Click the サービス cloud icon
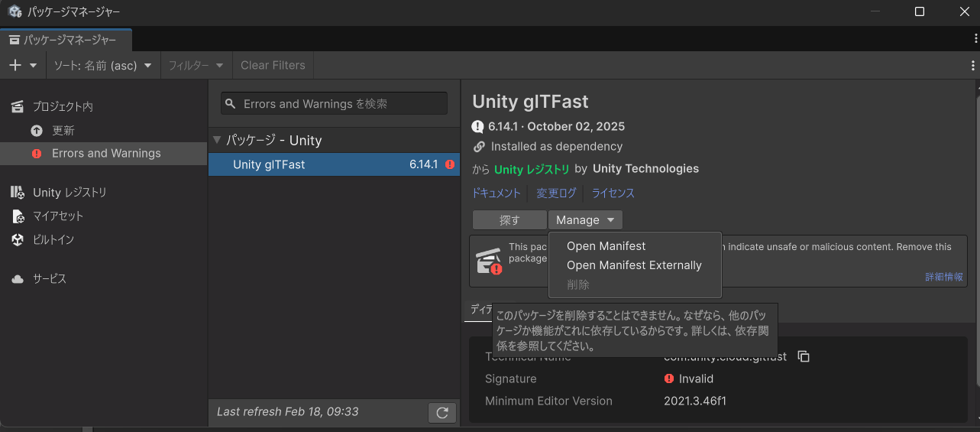980x432 pixels. click(18, 280)
